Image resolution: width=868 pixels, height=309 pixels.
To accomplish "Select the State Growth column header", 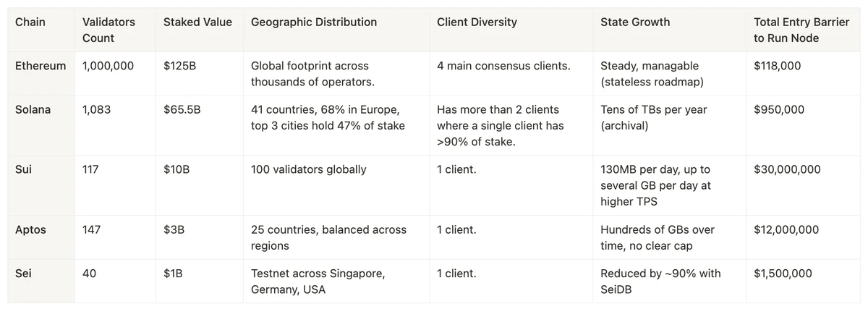I will pos(635,22).
